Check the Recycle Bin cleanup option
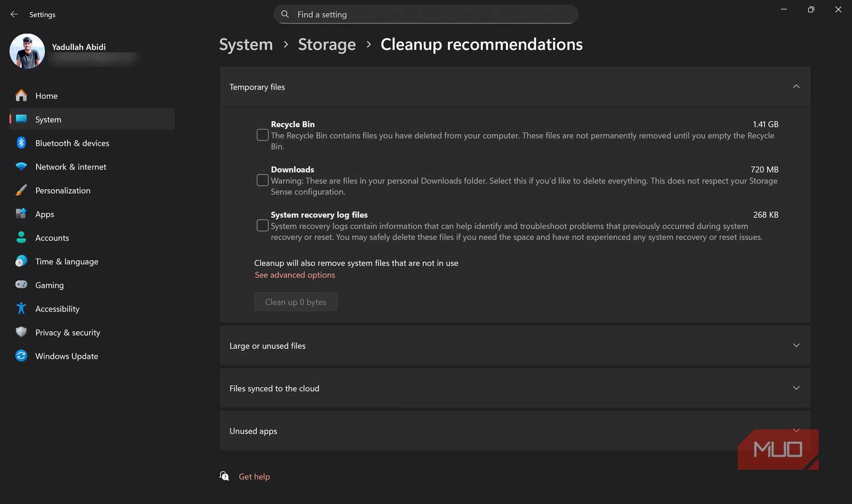Image resolution: width=852 pixels, height=504 pixels. point(262,135)
